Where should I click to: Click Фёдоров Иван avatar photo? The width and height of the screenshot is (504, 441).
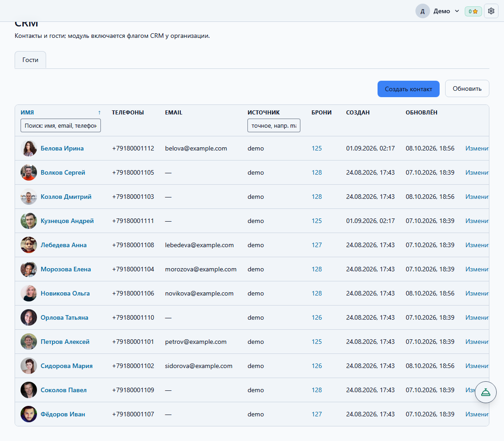pos(29,414)
